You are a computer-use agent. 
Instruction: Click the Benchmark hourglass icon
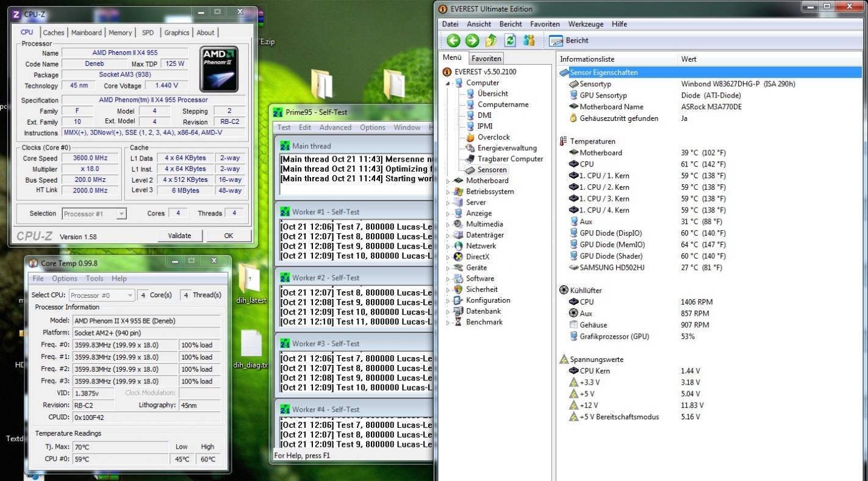(458, 322)
